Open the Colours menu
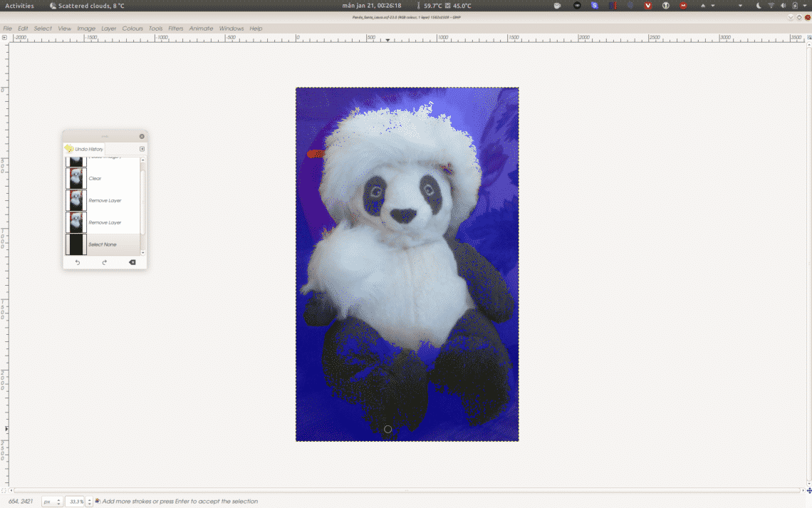 pos(132,28)
